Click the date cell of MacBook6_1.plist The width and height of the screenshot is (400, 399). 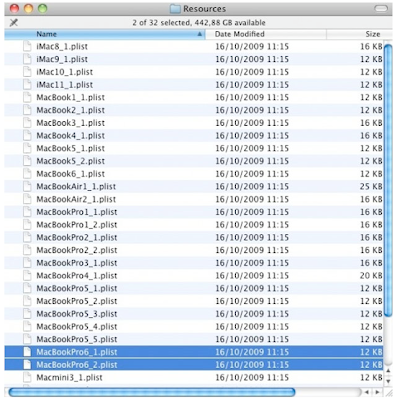pyautogui.click(x=252, y=174)
